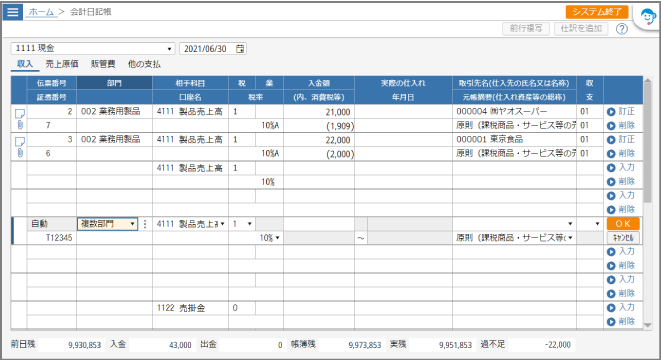Click the キャンセル button
661x360 pixels.
click(623, 238)
